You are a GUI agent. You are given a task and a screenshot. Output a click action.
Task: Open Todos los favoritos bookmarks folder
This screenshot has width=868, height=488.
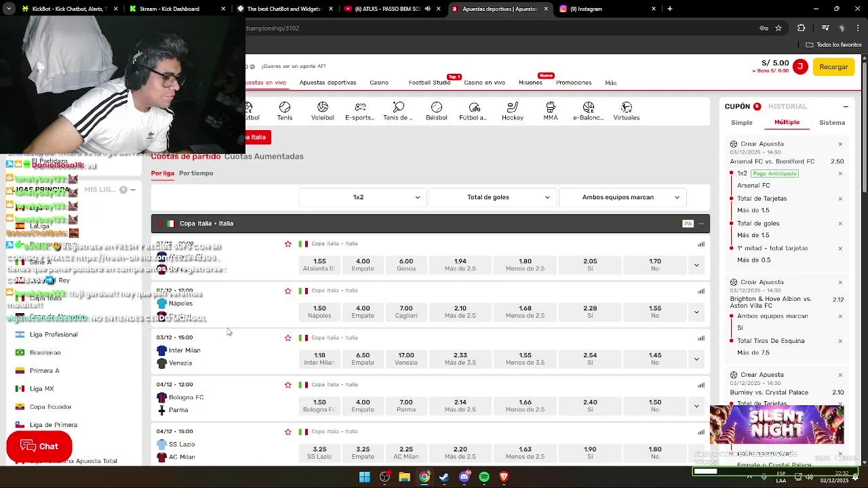point(833,45)
